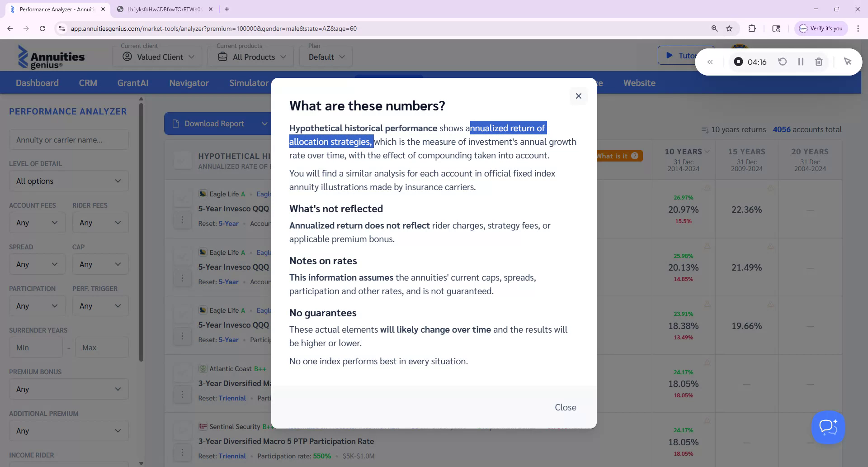Check the Eagle Life 5-Year Invesco QQQ row checkbox
This screenshot has height=467, width=868.
(x=183, y=198)
